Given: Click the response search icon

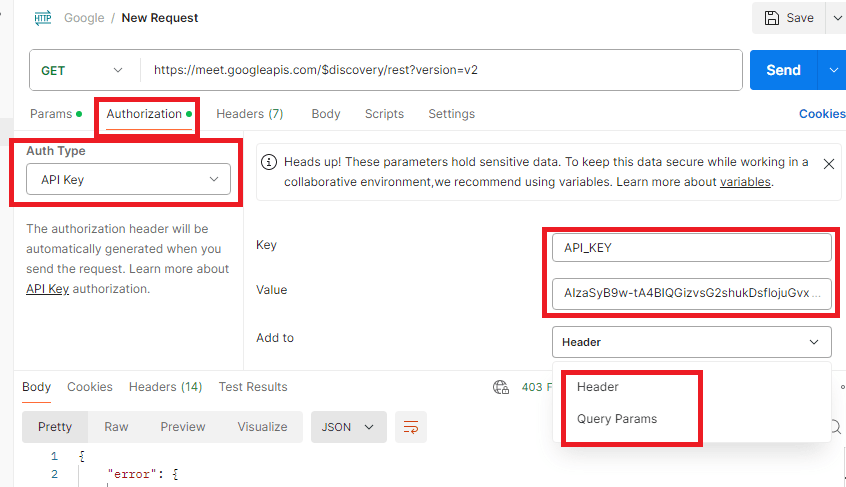Looking at the screenshot, I should pos(836,427).
